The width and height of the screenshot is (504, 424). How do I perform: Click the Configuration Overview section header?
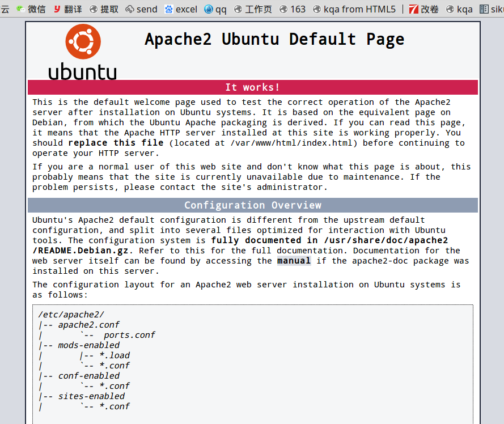[x=253, y=205]
